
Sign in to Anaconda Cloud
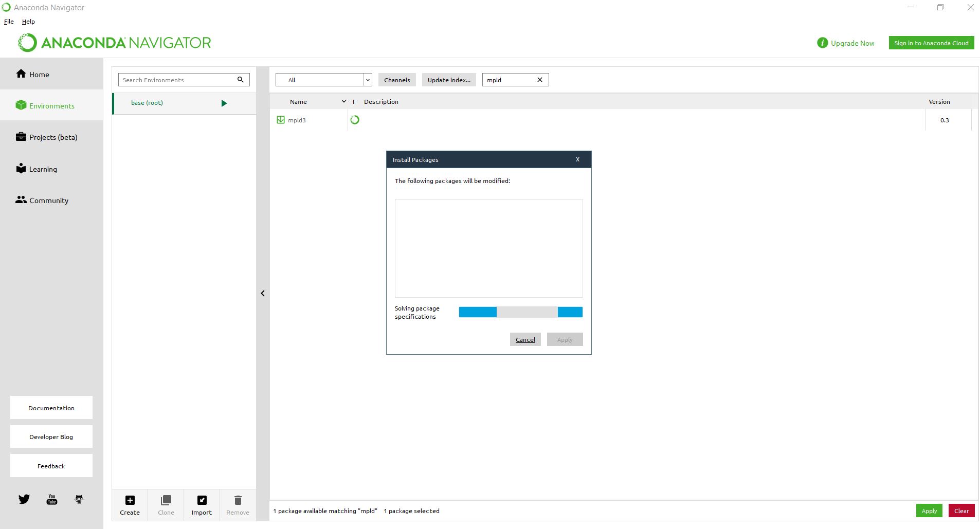[931, 43]
